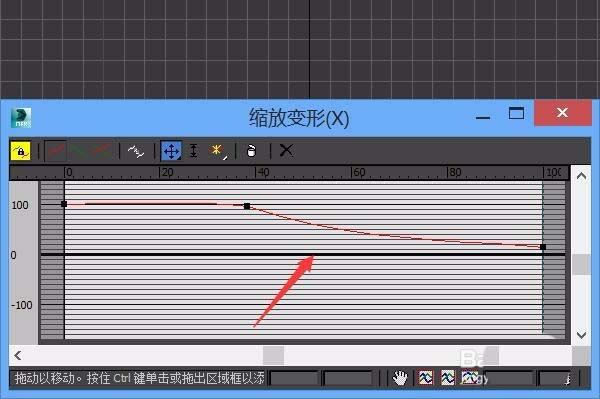Select the curve control point at position 0
The image size is (600, 399).
tap(64, 204)
